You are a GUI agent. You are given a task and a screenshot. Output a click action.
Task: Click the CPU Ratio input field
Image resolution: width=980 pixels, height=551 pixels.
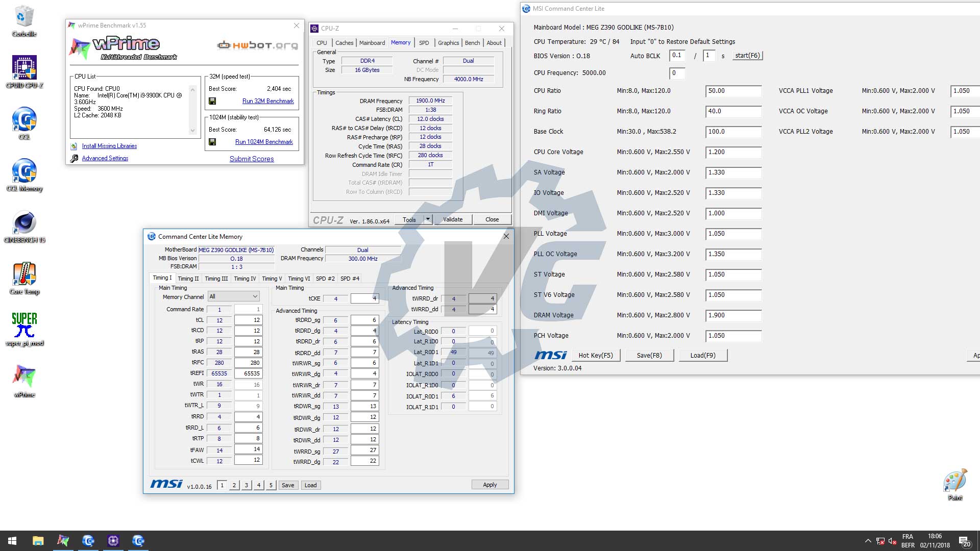733,91
